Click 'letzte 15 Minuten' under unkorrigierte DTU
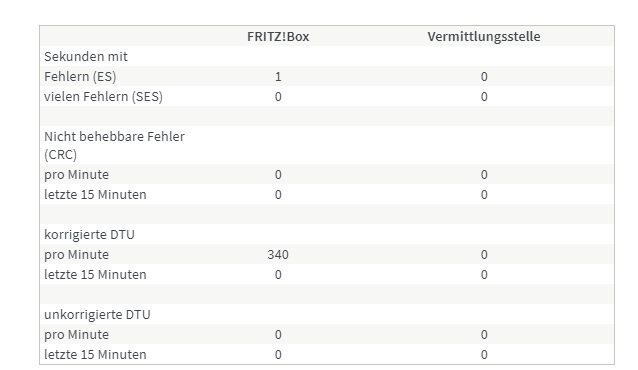 tap(95, 355)
